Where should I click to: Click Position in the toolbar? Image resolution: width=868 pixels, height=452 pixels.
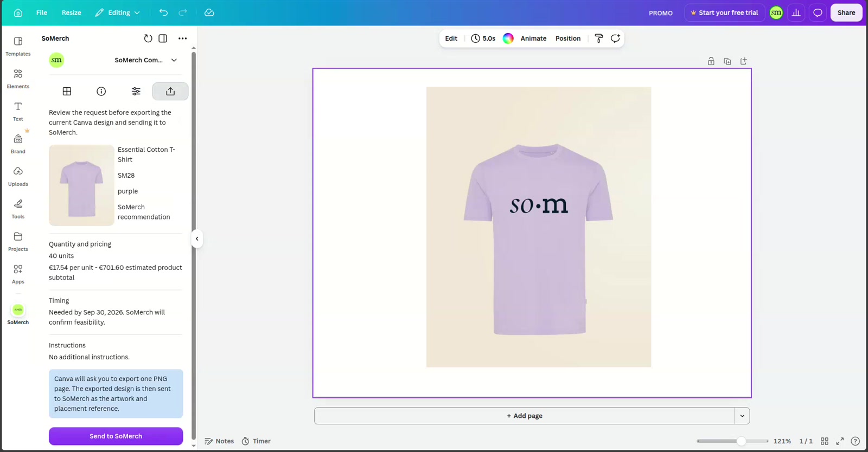pos(568,38)
